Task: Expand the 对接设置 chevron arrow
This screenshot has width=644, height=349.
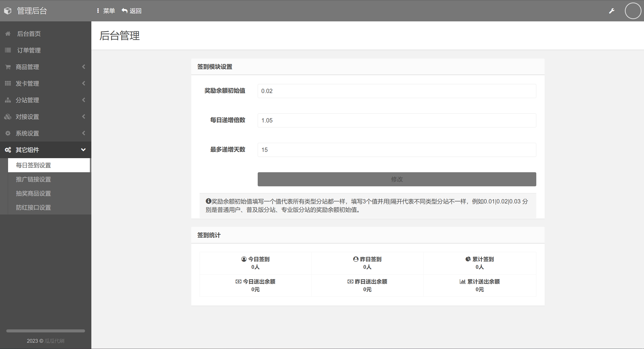Action: click(84, 117)
